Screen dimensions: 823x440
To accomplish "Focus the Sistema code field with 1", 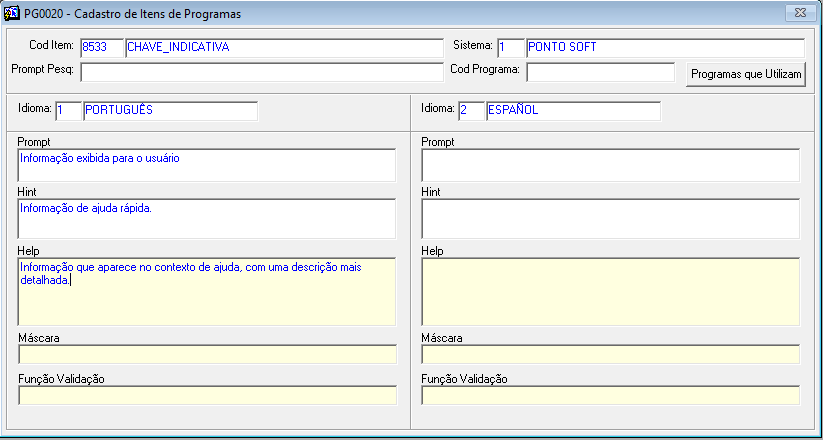I will (x=511, y=47).
